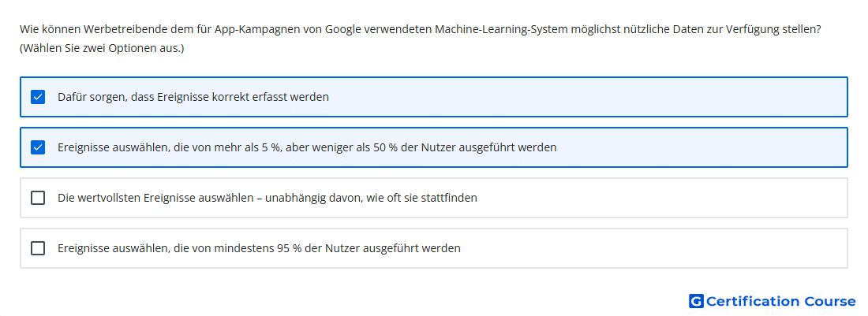This screenshot has height=316, width=868.
Task: Open the 'Certification Course' watermark link
Action: coord(773,301)
